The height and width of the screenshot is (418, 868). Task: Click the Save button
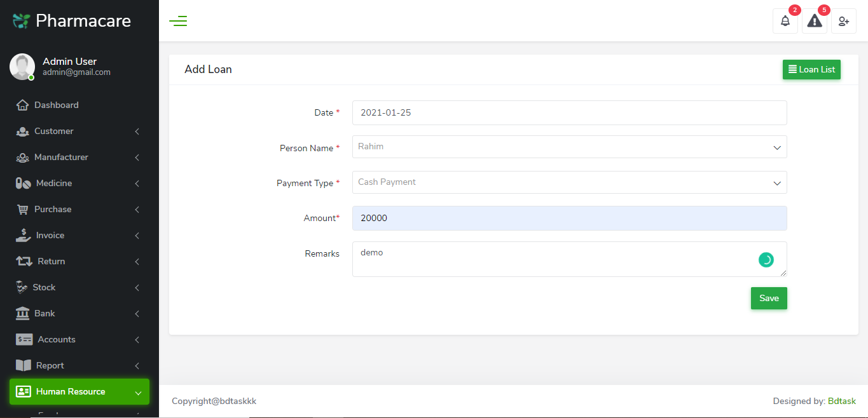click(768, 298)
